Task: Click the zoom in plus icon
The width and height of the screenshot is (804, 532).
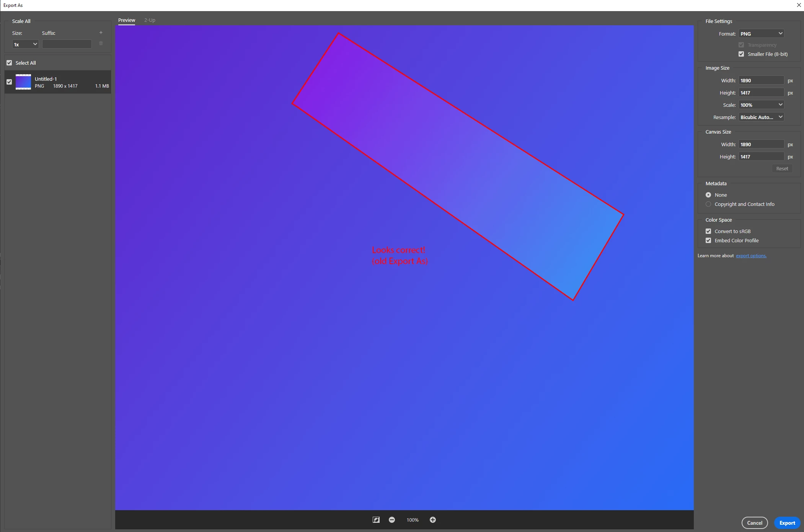Action: 433,520
